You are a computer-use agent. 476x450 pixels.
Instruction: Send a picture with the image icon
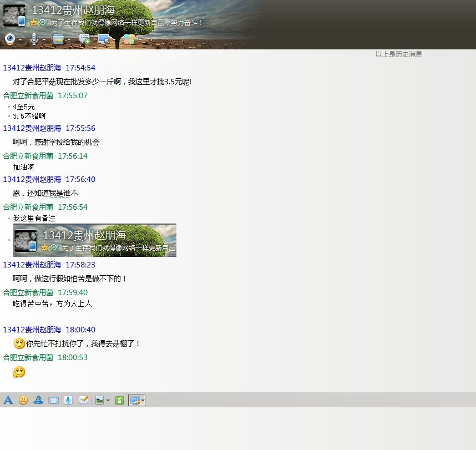99,400
